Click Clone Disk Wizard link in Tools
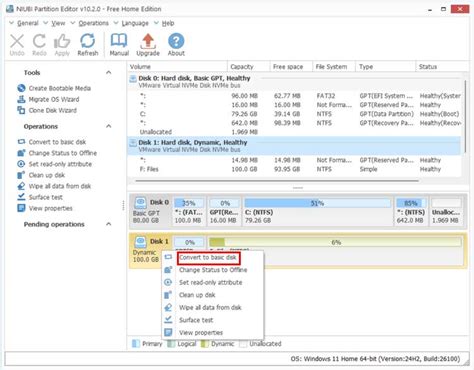Viewport: 474px width, 370px height. (53, 110)
